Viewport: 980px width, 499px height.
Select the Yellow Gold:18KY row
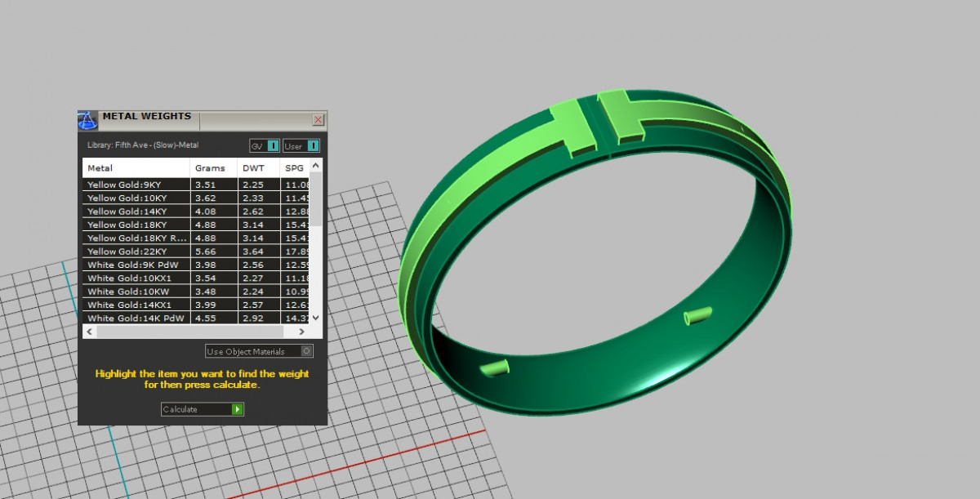pos(137,225)
